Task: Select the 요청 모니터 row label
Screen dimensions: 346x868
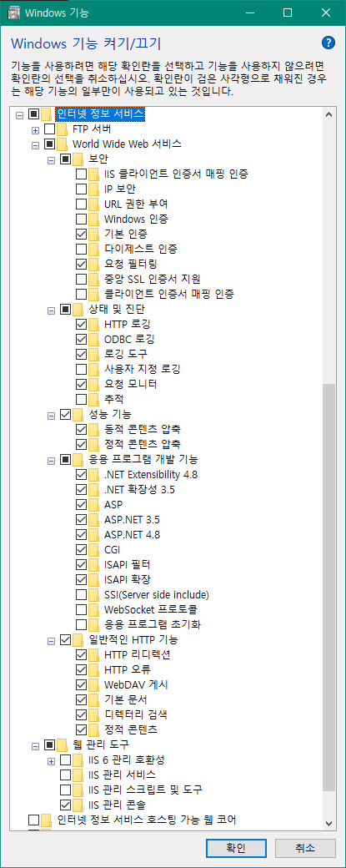Action: coord(130,384)
